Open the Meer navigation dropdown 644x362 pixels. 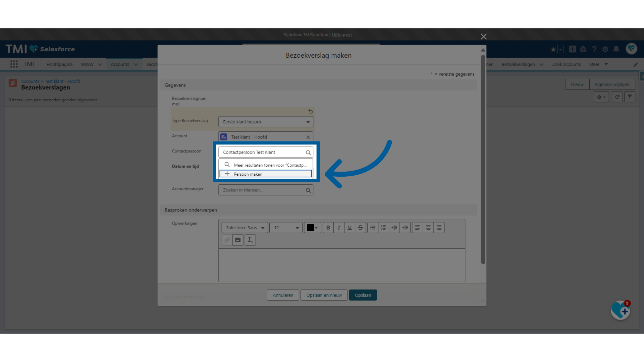click(598, 64)
